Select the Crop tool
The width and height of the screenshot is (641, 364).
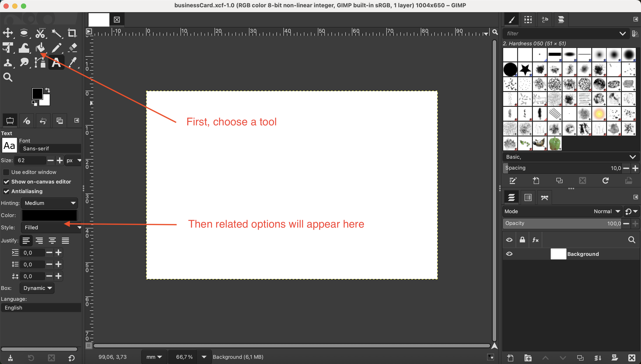72,33
